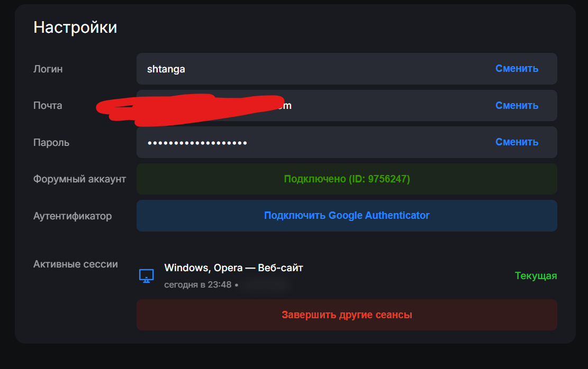
Task: Click the Форумный аккаунт label
Action: (79, 179)
